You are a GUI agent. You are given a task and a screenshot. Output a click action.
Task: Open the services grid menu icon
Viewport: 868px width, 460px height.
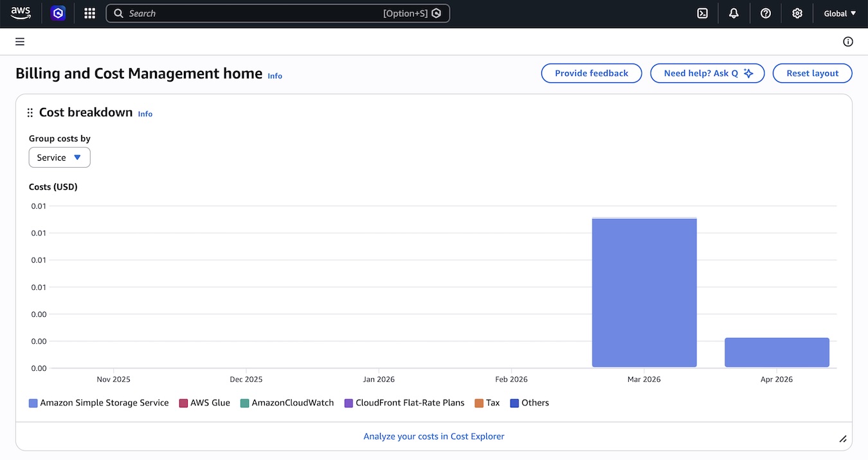(90, 13)
